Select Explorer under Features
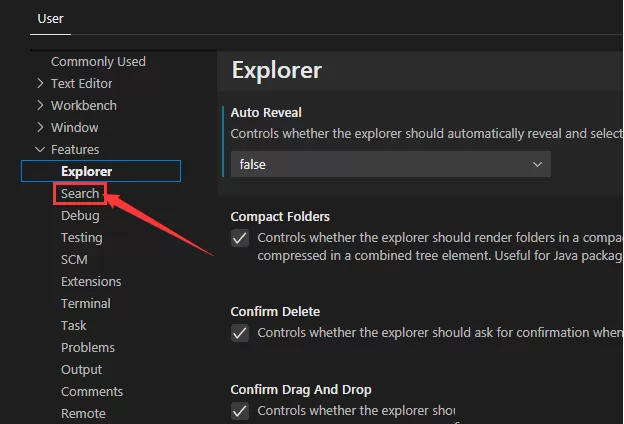The width and height of the screenshot is (624, 424). tap(101, 171)
